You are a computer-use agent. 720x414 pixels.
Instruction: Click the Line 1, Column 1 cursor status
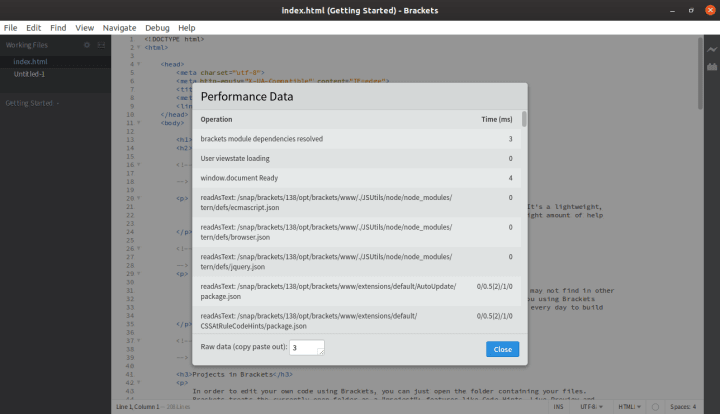(x=138, y=407)
